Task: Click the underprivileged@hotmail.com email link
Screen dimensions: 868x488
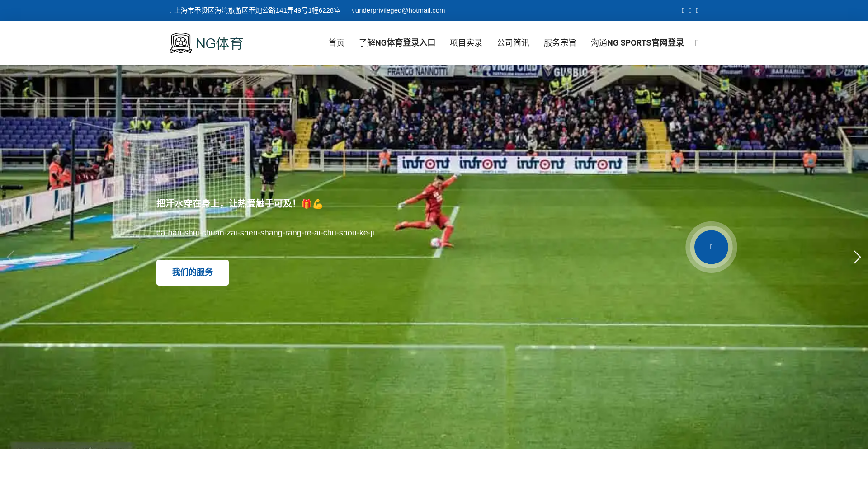Action: pyautogui.click(x=400, y=10)
